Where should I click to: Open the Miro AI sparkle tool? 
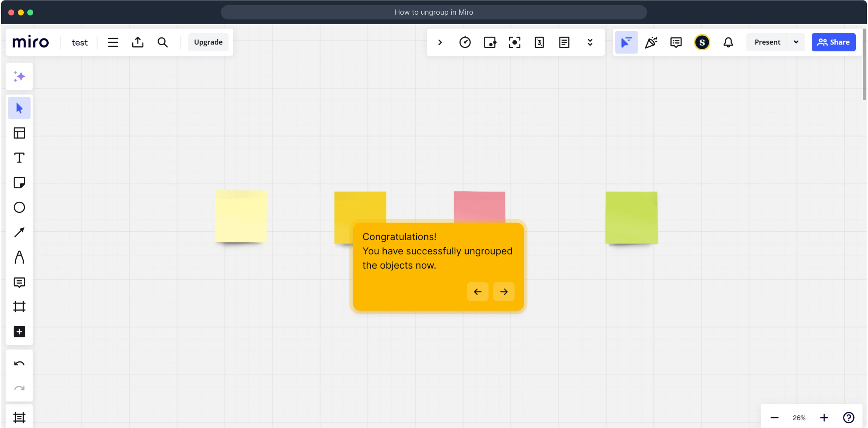(19, 76)
